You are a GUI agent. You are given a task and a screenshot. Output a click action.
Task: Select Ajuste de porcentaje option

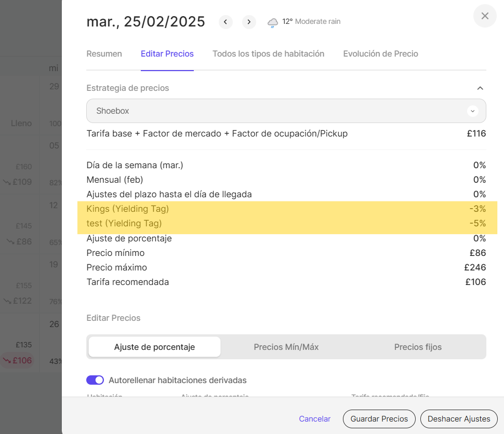coord(154,347)
